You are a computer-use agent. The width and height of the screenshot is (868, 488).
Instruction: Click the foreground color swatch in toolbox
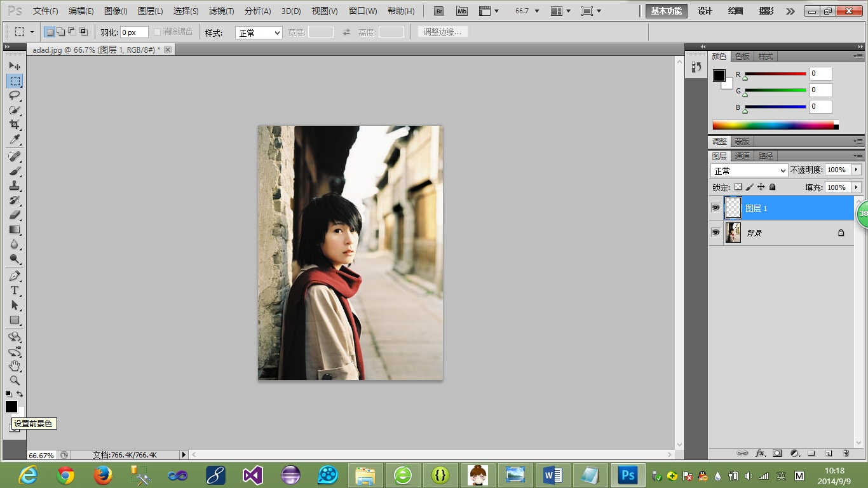pos(11,406)
